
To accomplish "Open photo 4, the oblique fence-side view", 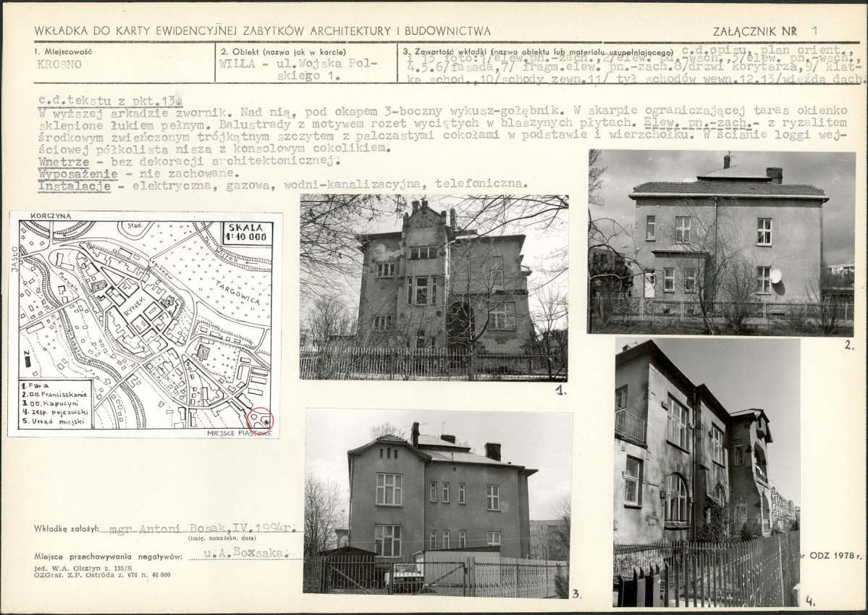I will 707,472.
